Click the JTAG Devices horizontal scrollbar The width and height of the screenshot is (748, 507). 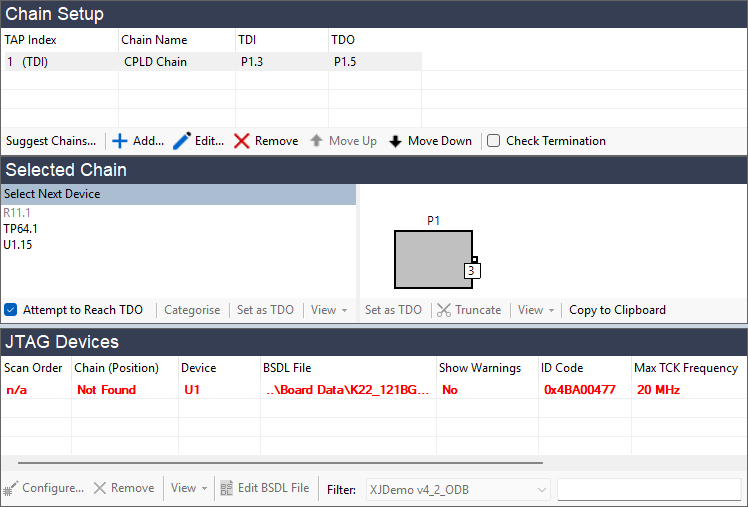click(x=280, y=463)
